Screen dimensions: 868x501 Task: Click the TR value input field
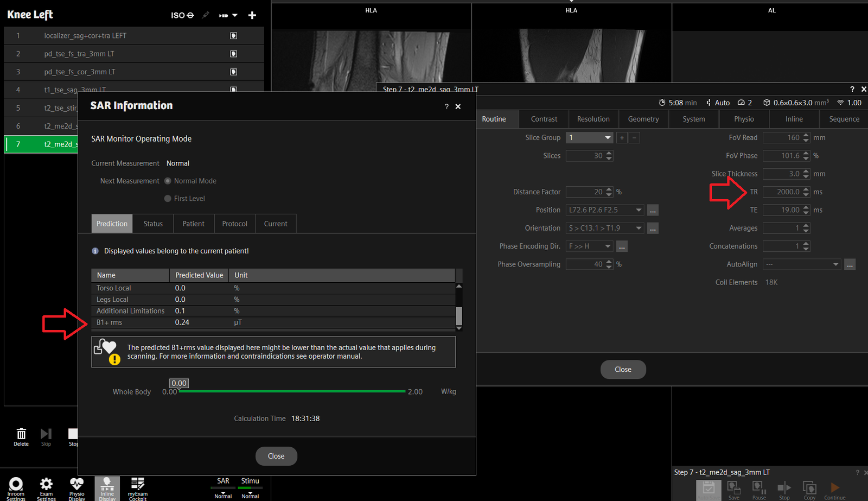781,192
